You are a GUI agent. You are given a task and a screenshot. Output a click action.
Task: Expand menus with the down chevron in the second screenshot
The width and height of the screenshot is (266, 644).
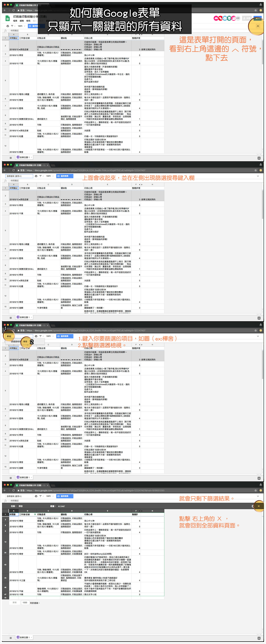point(258,176)
